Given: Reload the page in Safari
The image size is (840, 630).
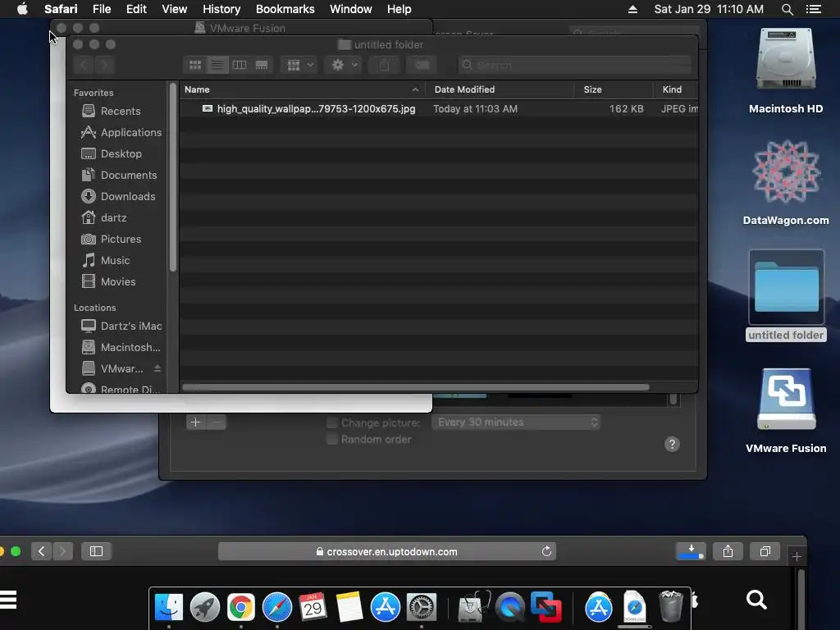Looking at the screenshot, I should [546, 551].
